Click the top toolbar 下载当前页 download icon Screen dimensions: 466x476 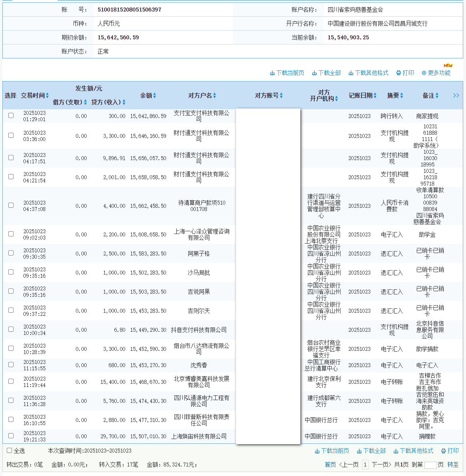272,73
